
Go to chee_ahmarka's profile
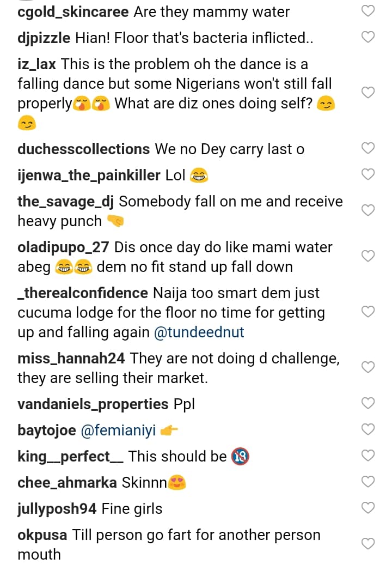[67, 483]
